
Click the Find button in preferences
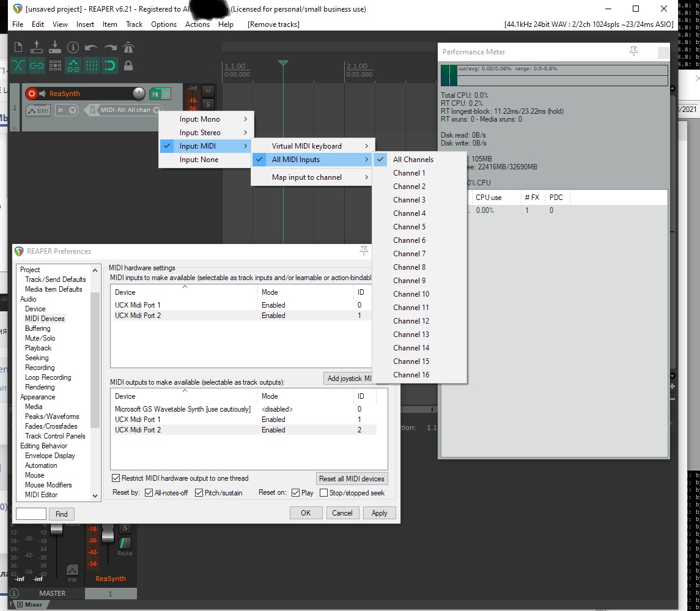[62, 514]
